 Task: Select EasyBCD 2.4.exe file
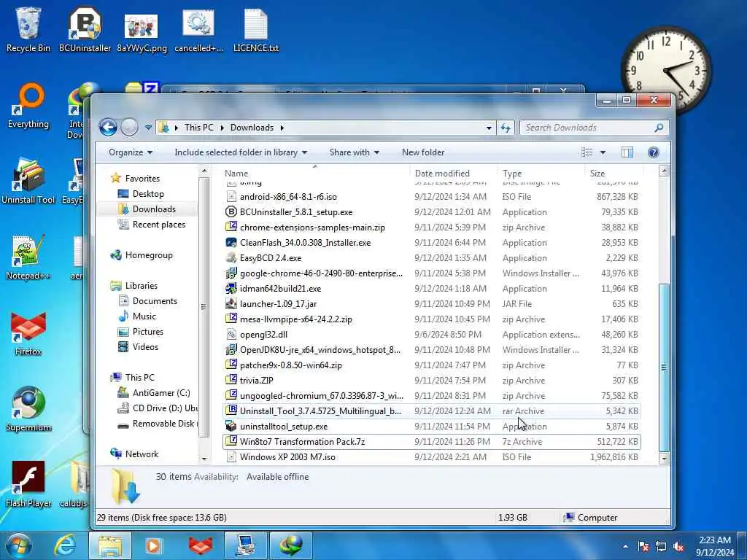[x=432, y=258]
